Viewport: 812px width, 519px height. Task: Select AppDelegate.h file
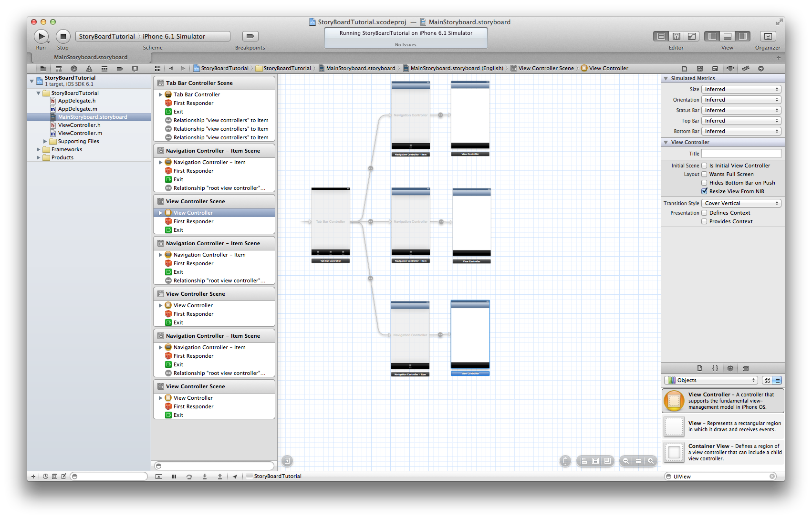76,101
